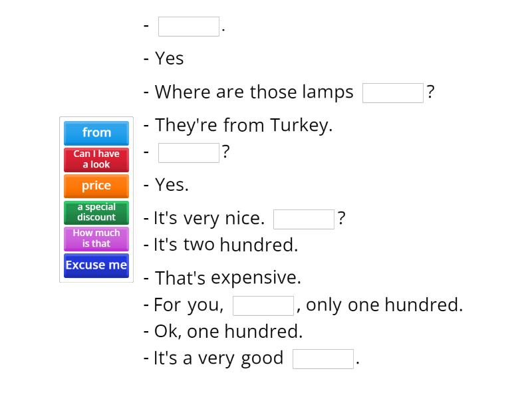This screenshot has height=399, width=532.
Task: Click the line saying "They're from Turkey."
Action: coord(239,125)
